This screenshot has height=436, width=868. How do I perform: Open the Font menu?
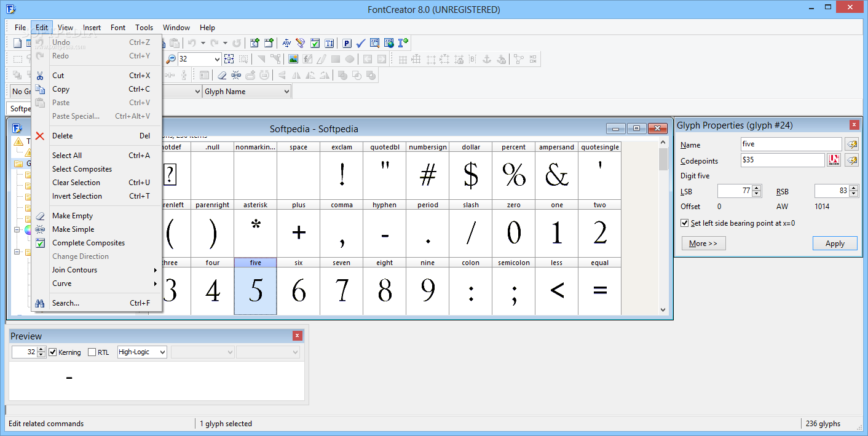(x=118, y=28)
